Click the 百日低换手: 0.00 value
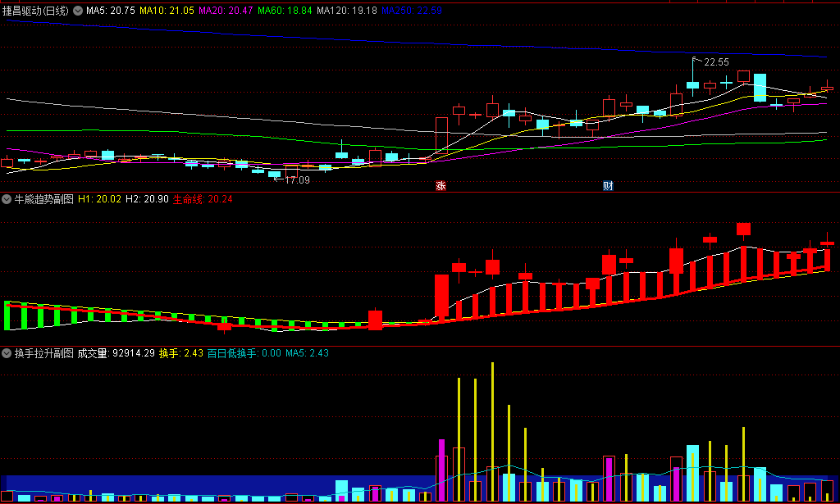This screenshot has height=504, width=840. click(x=244, y=353)
